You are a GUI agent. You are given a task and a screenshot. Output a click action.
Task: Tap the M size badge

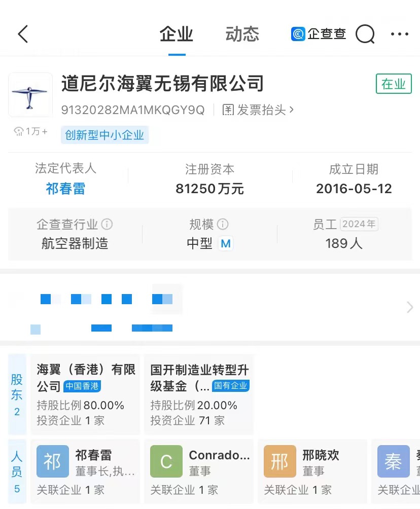coord(226,243)
